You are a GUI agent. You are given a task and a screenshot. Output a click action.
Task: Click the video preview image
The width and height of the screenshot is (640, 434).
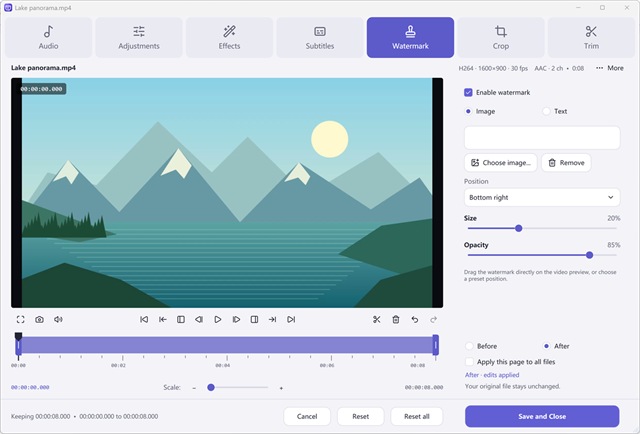[227, 193]
